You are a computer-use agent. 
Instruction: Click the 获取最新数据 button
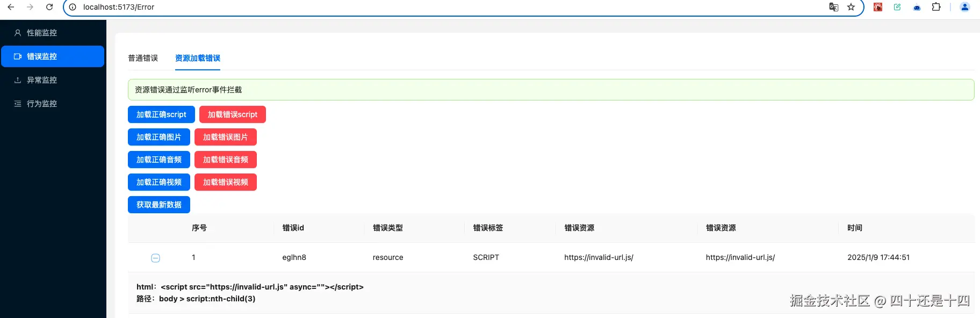coord(159,205)
